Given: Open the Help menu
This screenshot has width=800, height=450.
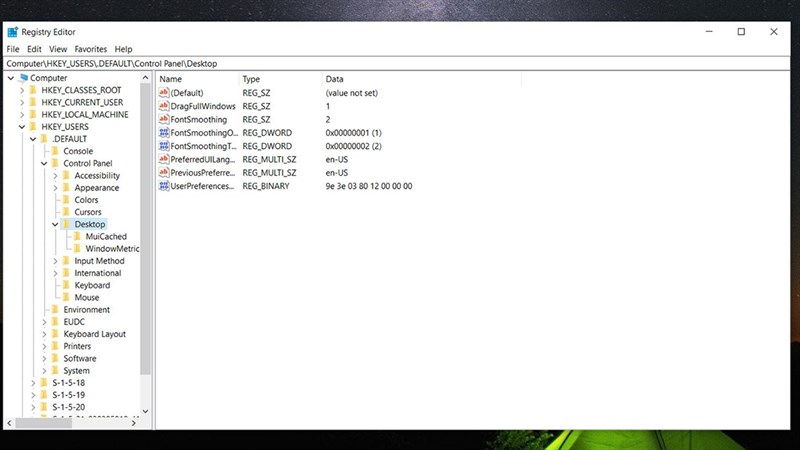Looking at the screenshot, I should click(123, 49).
